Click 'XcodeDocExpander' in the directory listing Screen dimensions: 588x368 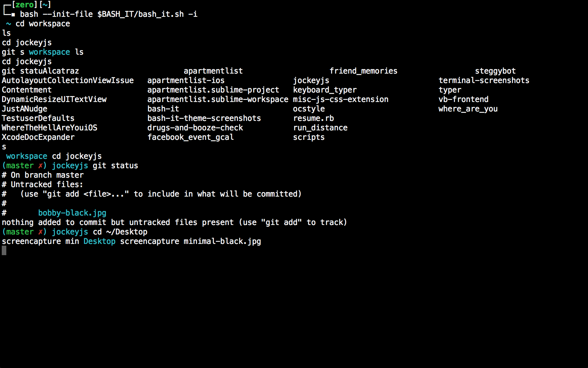(38, 137)
